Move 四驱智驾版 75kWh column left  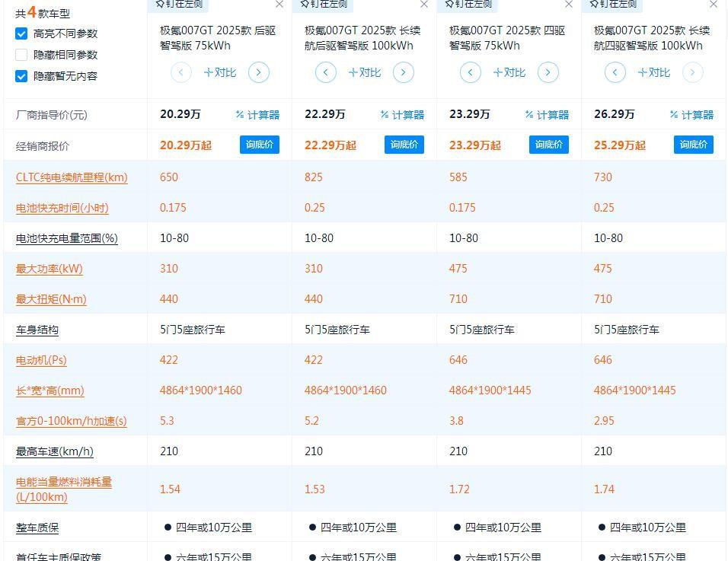pos(471,72)
